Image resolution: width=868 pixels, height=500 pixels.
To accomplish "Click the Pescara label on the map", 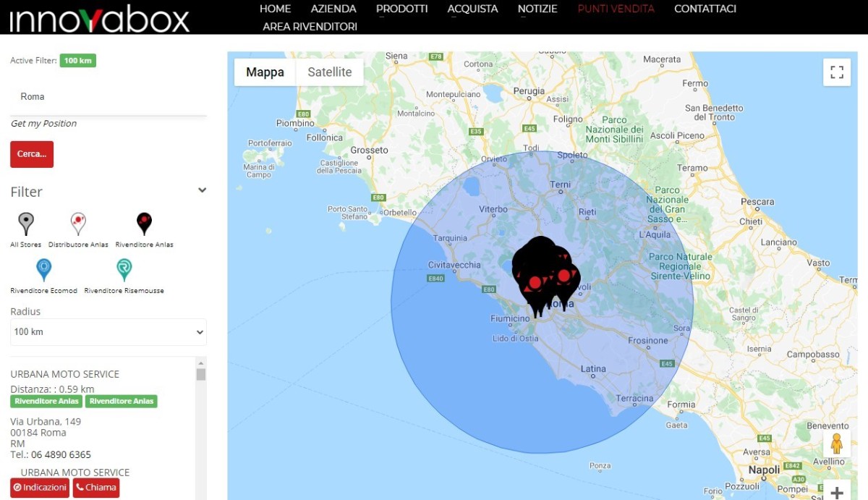I will pyautogui.click(x=758, y=202).
